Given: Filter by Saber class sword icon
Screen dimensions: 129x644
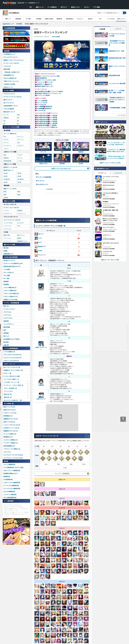Looking at the screenshot, I should coord(43,452).
